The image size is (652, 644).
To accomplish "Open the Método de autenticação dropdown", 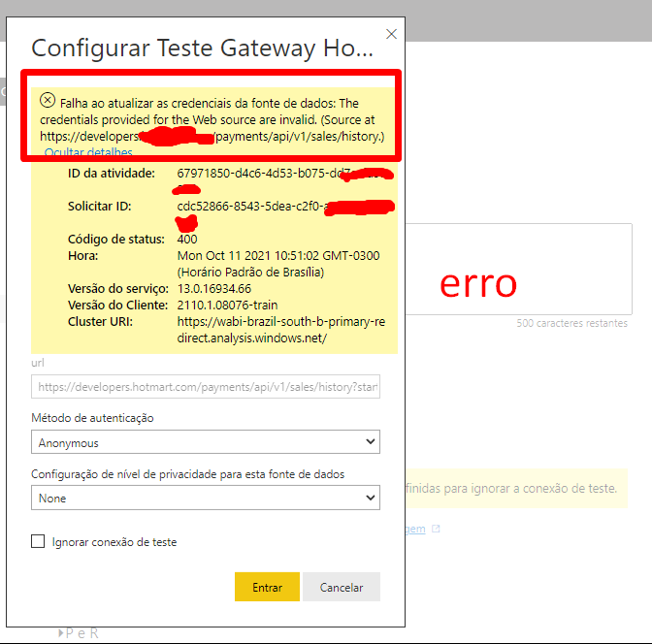I will pos(206,442).
